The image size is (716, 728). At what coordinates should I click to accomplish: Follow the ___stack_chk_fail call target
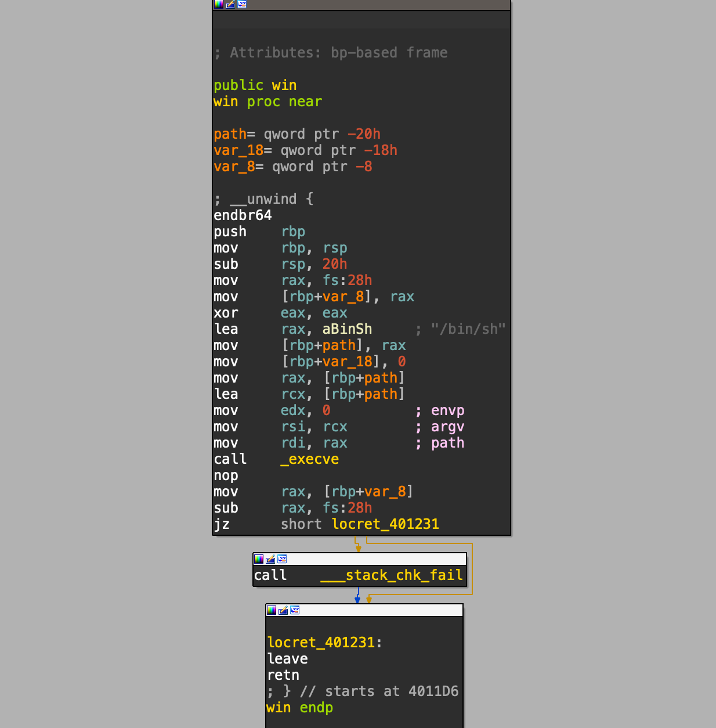click(x=392, y=575)
